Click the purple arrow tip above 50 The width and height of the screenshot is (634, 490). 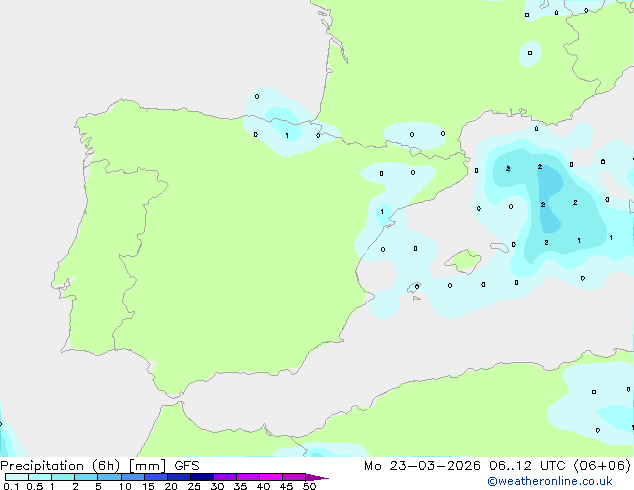click(x=317, y=477)
